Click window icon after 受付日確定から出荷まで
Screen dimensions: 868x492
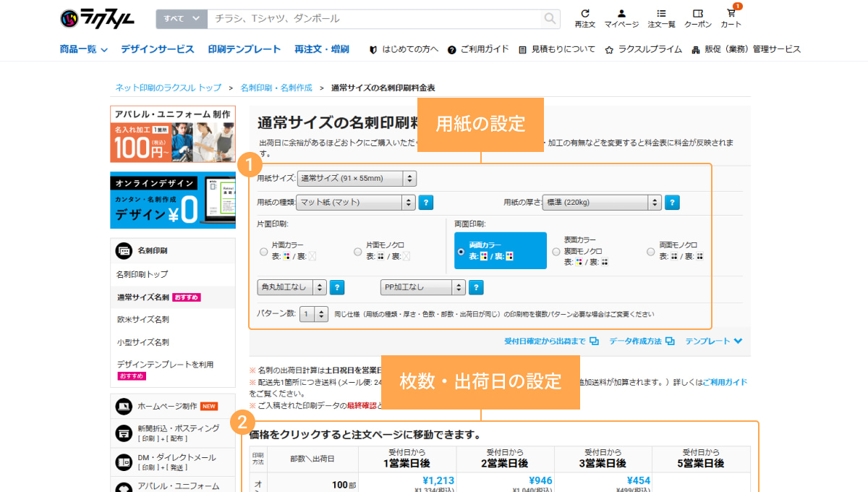pyautogui.click(x=594, y=342)
